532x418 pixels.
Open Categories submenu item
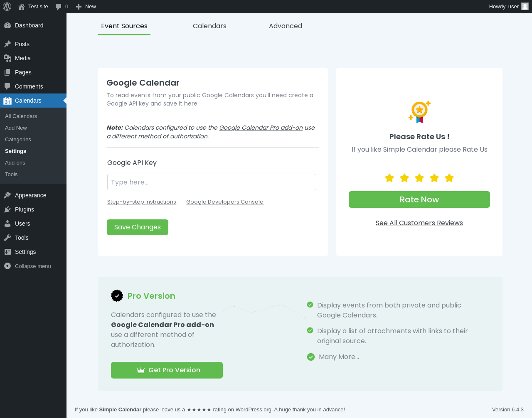coord(18,140)
